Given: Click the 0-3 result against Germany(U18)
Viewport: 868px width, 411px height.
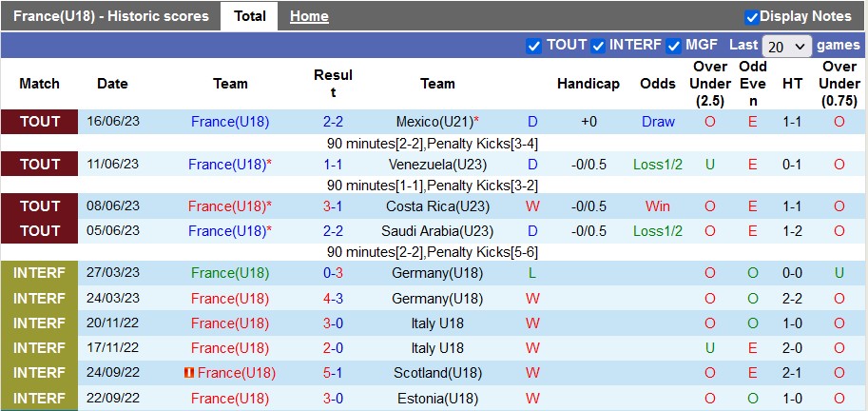Looking at the screenshot, I should tap(333, 273).
